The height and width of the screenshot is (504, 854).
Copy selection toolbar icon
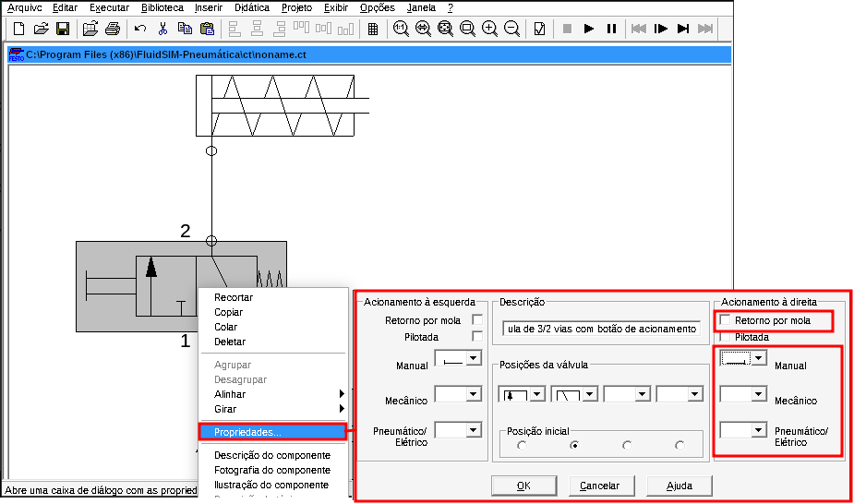[185, 29]
